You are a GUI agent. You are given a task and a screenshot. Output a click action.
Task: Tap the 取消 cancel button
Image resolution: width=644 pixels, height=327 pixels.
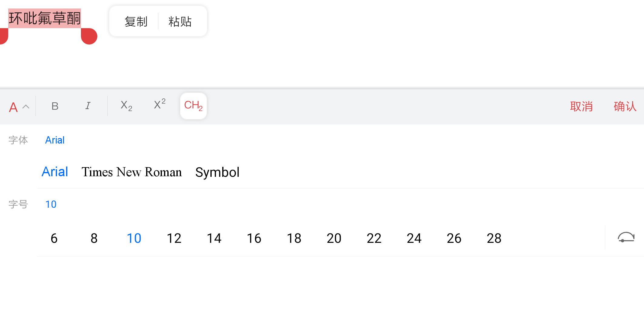[581, 106]
